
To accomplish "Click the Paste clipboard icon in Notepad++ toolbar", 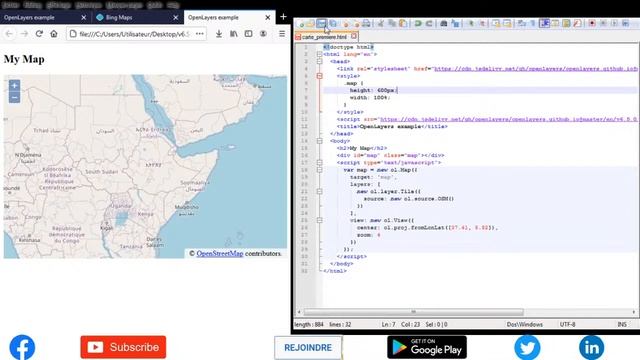I will pos(403,24).
